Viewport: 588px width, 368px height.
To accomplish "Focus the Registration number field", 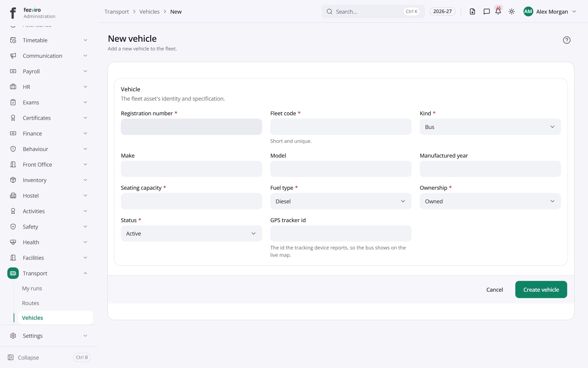I will pos(191,127).
